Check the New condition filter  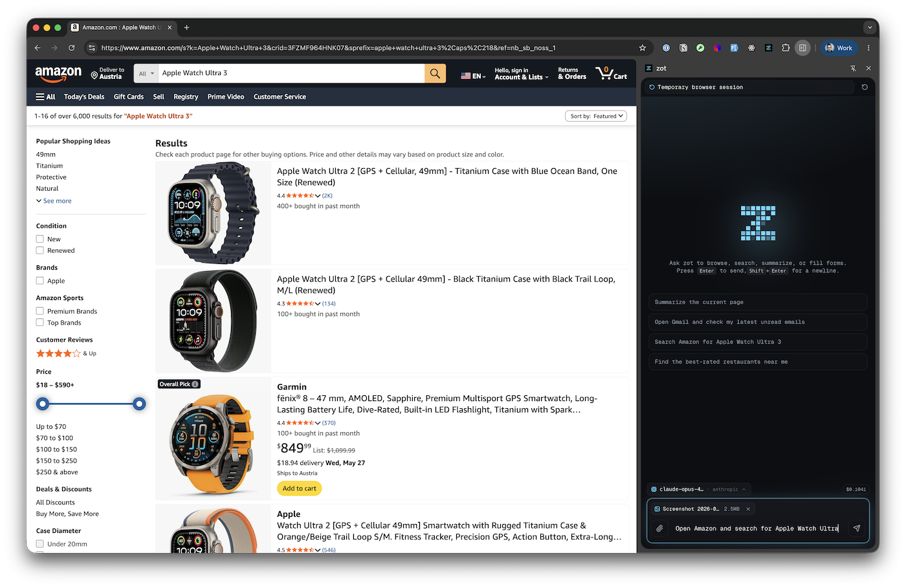tap(40, 239)
